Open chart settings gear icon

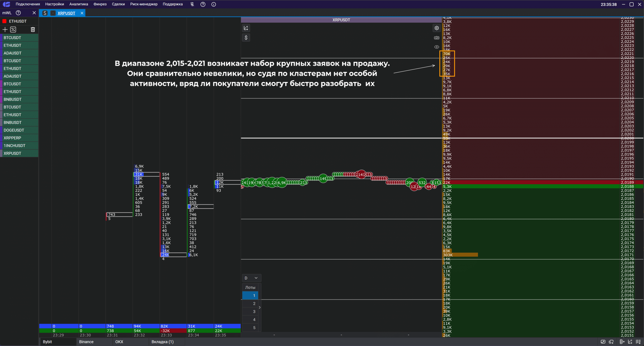click(437, 28)
